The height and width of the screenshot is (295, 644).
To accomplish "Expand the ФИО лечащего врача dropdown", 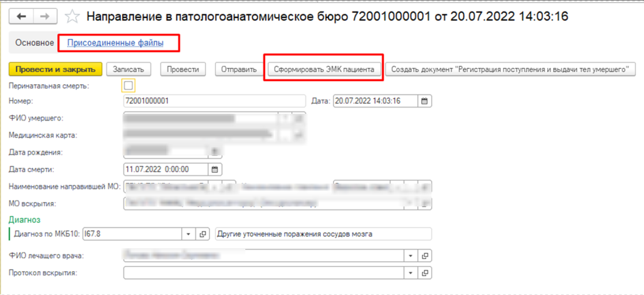I will tap(410, 256).
